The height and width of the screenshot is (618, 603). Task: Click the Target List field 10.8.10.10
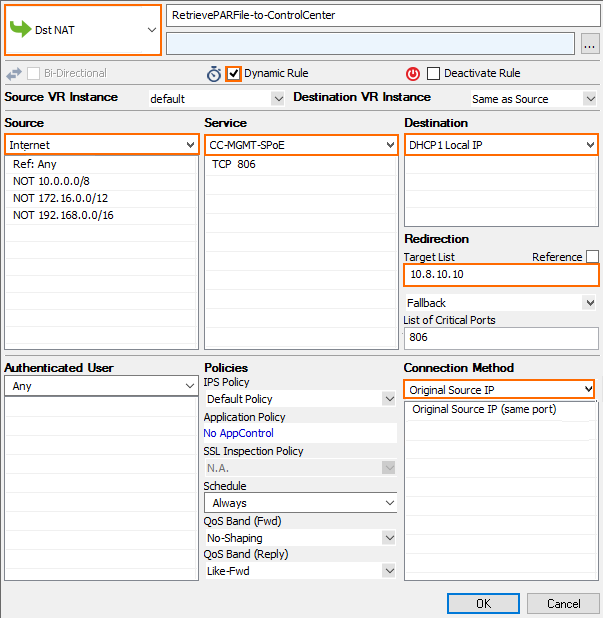click(501, 274)
